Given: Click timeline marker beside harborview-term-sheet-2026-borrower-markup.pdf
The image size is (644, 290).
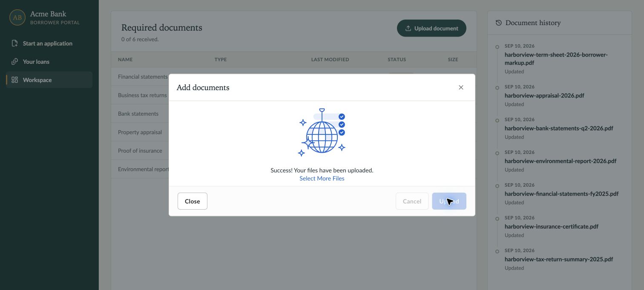Looking at the screenshot, I should pyautogui.click(x=497, y=47).
